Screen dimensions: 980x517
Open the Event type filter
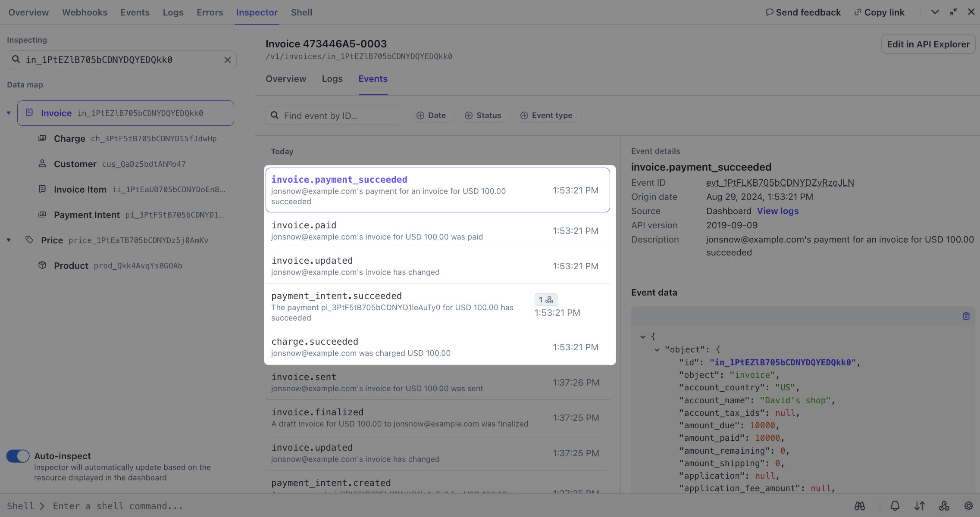pyautogui.click(x=547, y=115)
